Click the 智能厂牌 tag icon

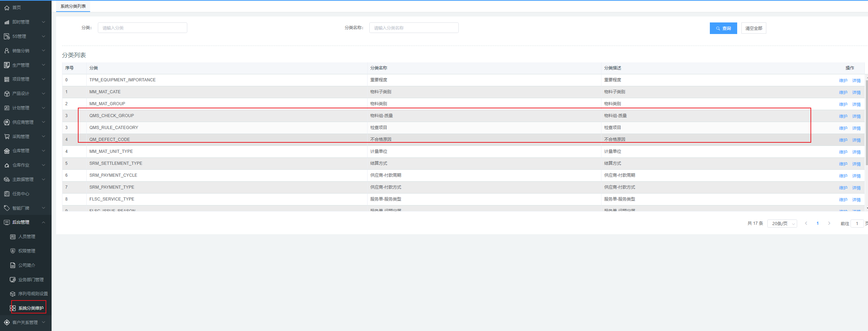tap(7, 208)
